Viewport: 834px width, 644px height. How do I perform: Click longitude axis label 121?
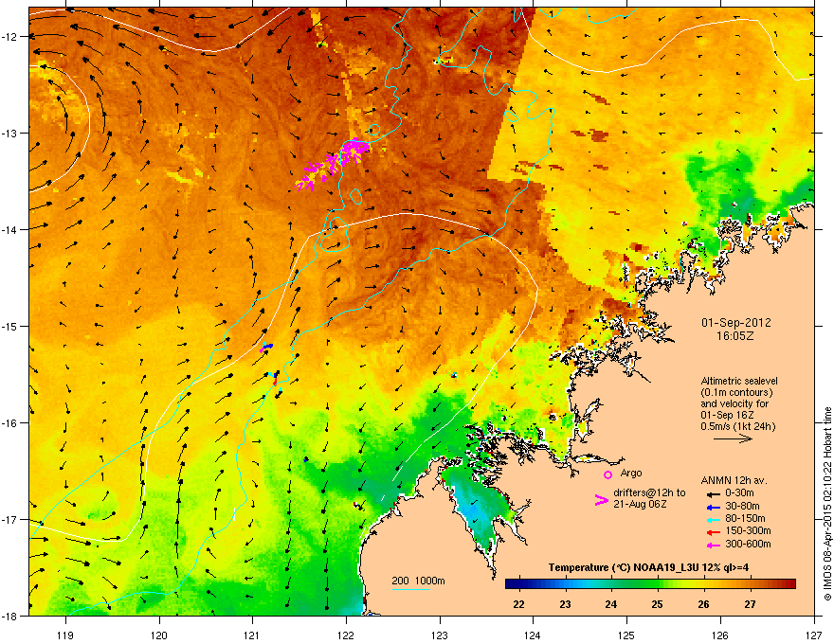click(252, 635)
